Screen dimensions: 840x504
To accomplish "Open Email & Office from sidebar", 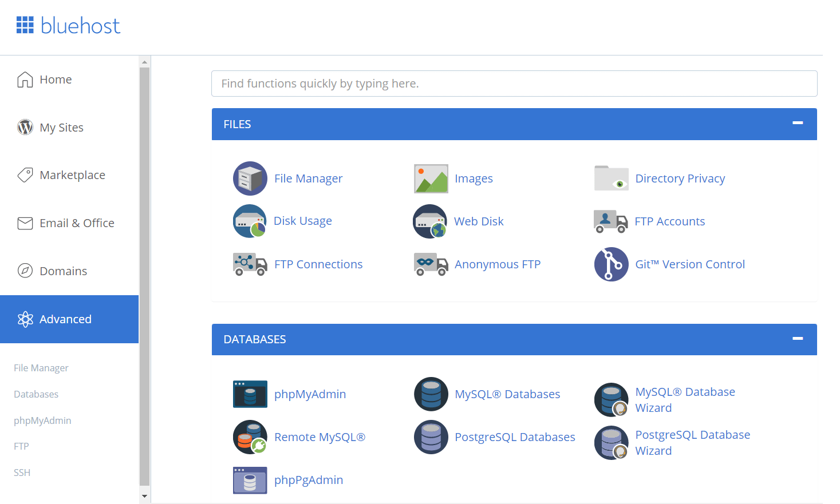I will click(x=76, y=223).
